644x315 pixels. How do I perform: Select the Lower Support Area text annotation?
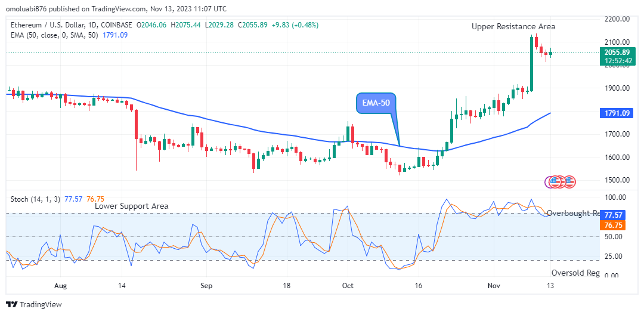coord(131,206)
